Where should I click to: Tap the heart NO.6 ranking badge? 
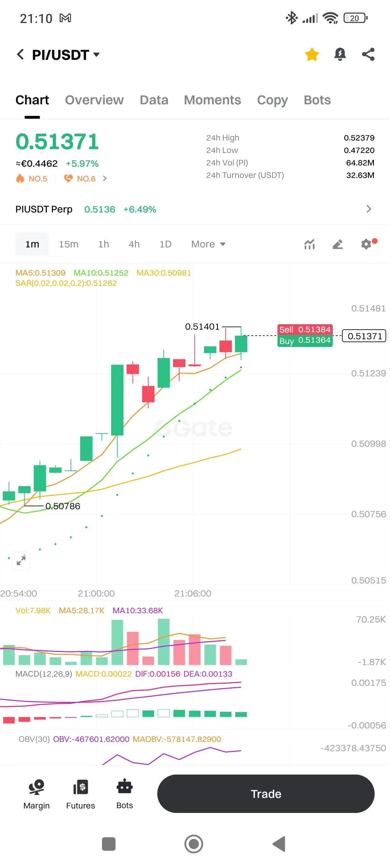80,179
